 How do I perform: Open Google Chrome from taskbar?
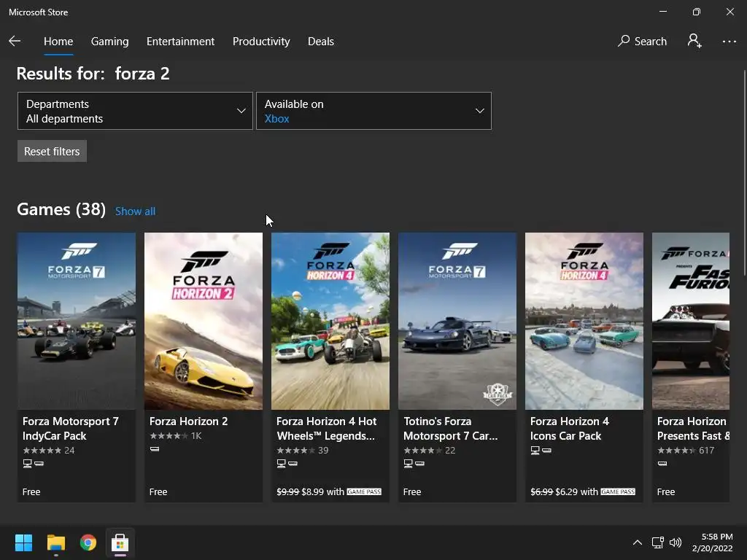coord(88,542)
